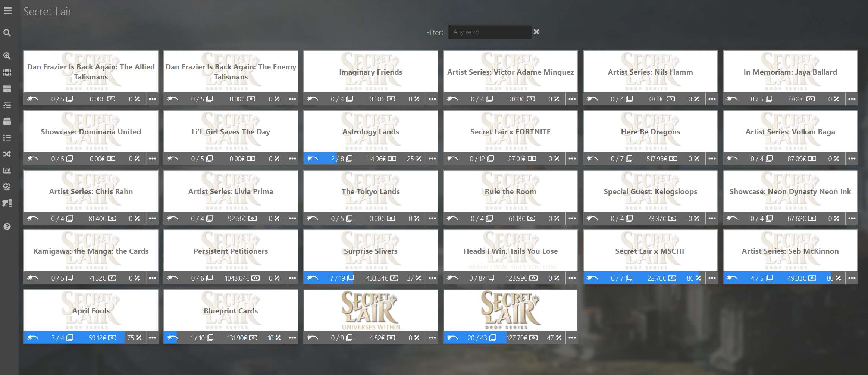Click the Any word filter input field

coord(490,32)
